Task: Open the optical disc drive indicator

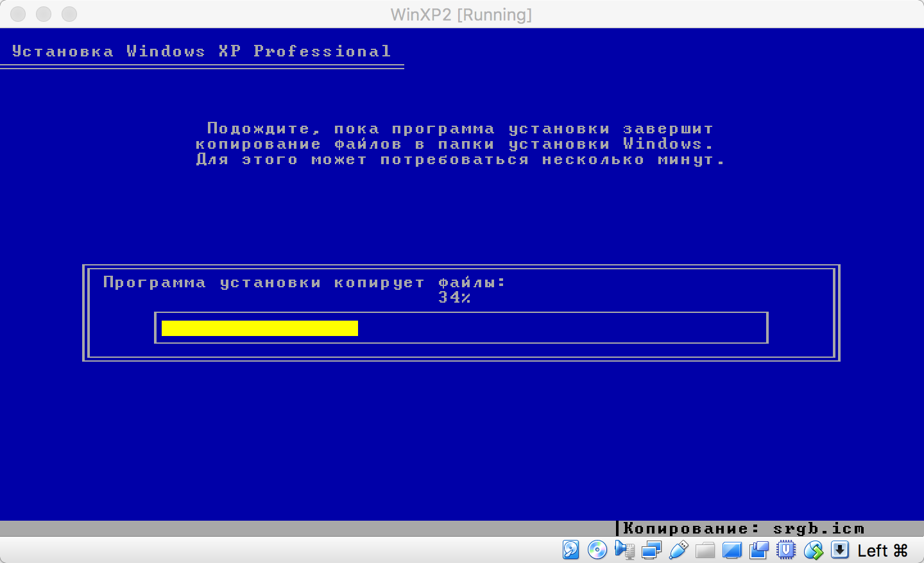Action: tap(597, 550)
